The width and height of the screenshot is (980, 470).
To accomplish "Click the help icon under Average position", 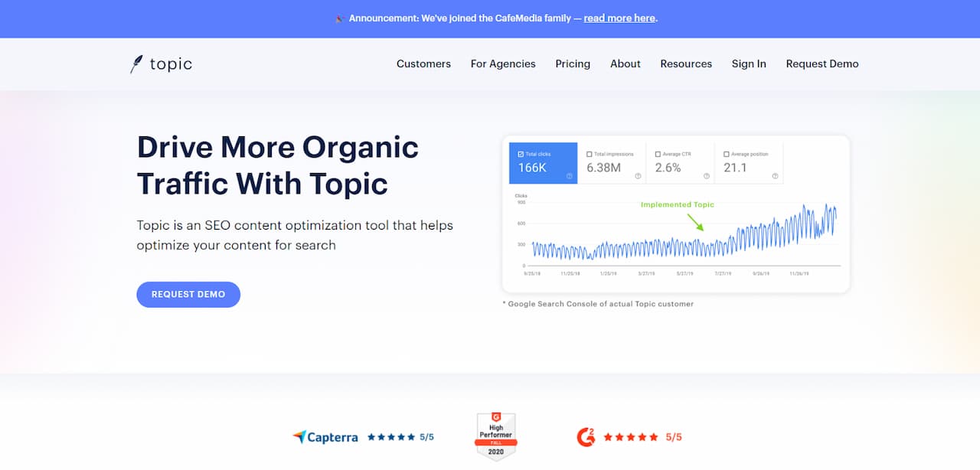I will tap(775, 176).
